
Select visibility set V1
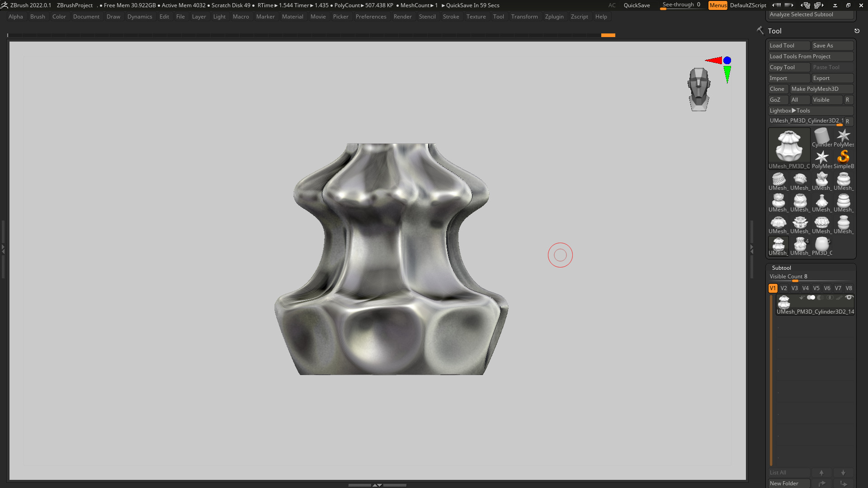click(x=773, y=288)
